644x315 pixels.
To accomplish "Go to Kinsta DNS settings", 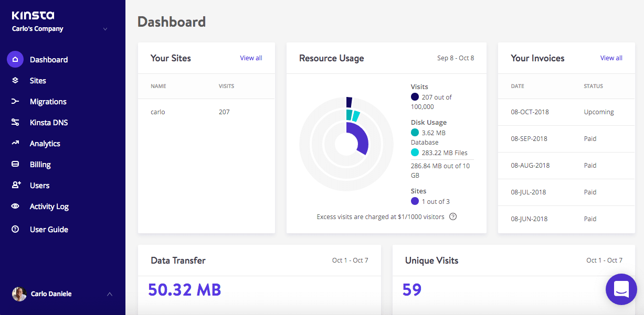I will click(49, 122).
